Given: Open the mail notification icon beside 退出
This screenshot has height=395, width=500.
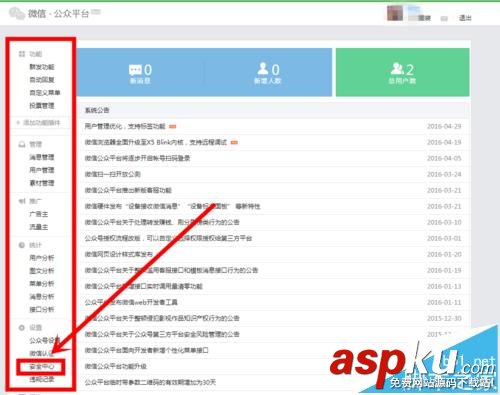Looking at the screenshot, I should (444, 19).
